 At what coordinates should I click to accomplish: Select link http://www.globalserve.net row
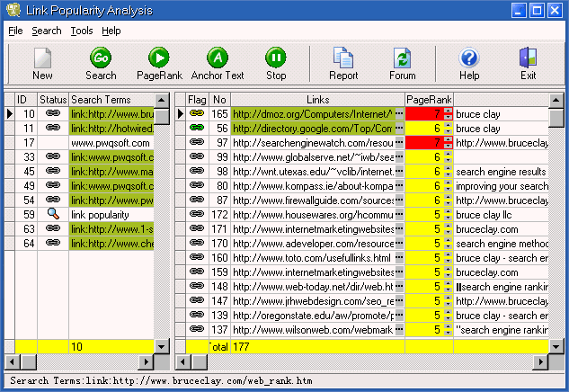pos(314,157)
